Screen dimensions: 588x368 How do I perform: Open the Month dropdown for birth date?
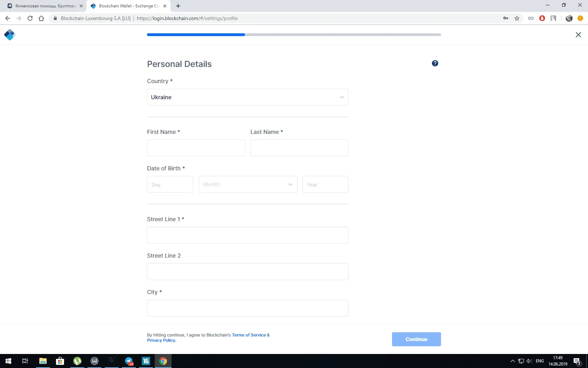pos(247,184)
